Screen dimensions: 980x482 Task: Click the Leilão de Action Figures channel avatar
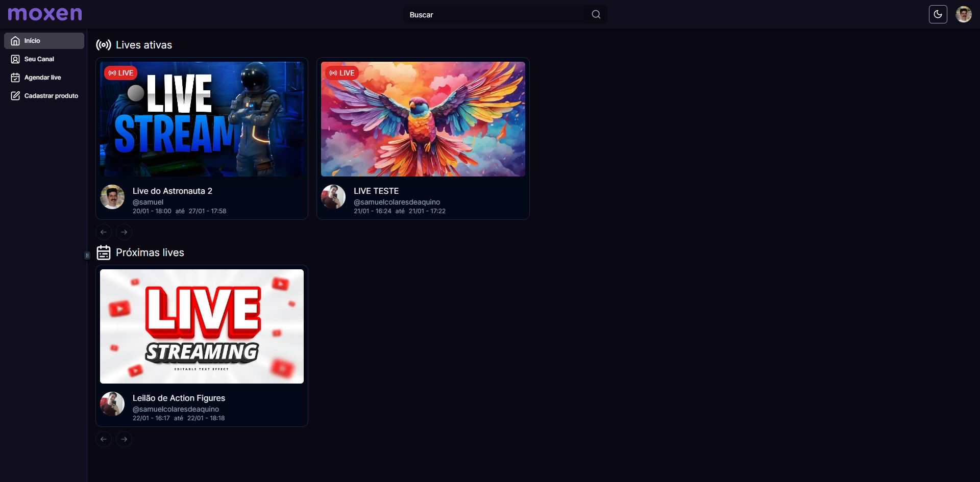point(112,404)
